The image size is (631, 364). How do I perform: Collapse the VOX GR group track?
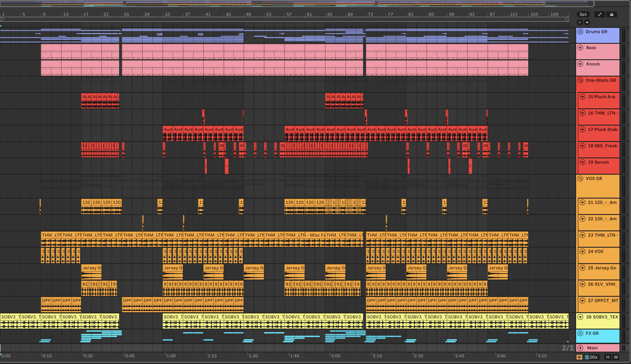[580, 178]
